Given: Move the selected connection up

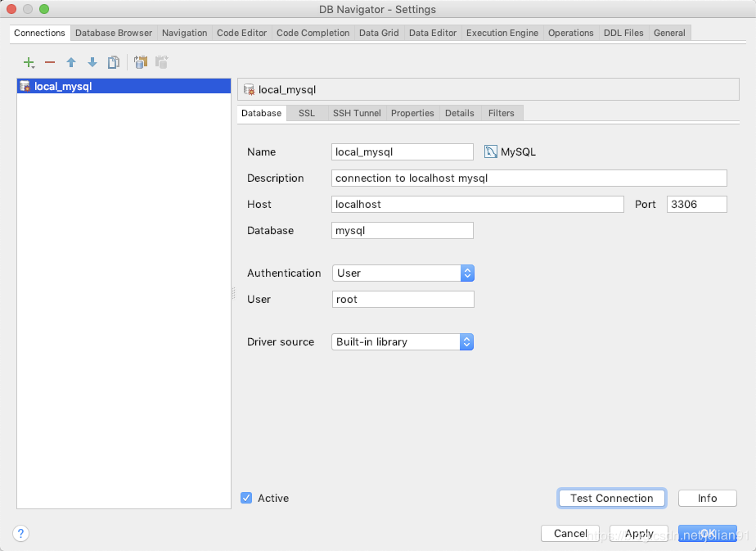Looking at the screenshot, I should [71, 62].
